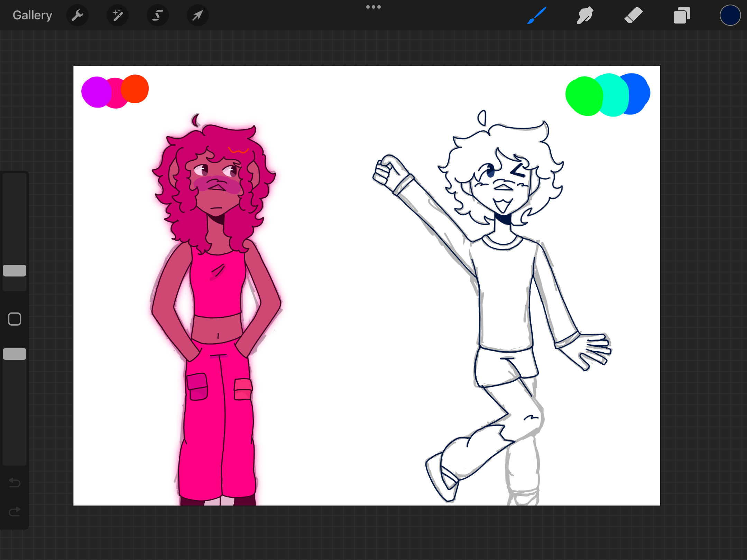Return to the Gallery
This screenshot has height=560, width=747.
pyautogui.click(x=33, y=15)
